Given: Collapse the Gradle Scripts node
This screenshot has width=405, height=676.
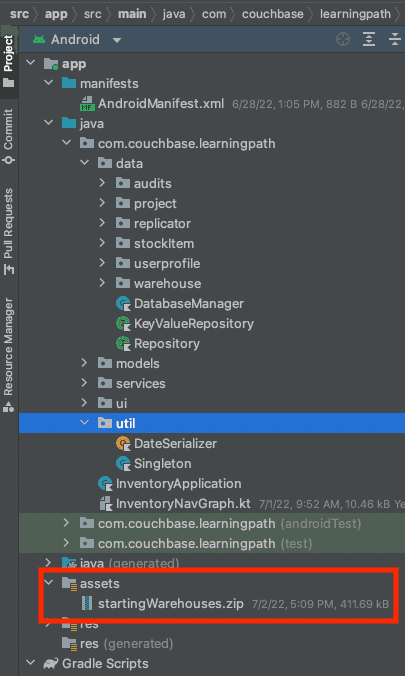Looking at the screenshot, I should [x=31, y=663].
